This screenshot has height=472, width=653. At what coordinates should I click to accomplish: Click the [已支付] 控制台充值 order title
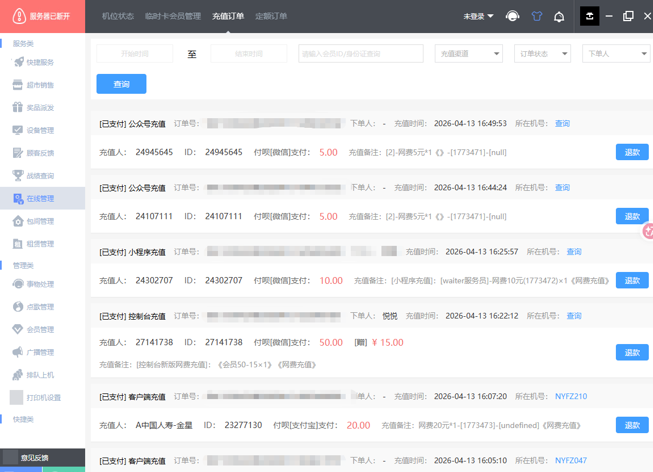[132, 316]
